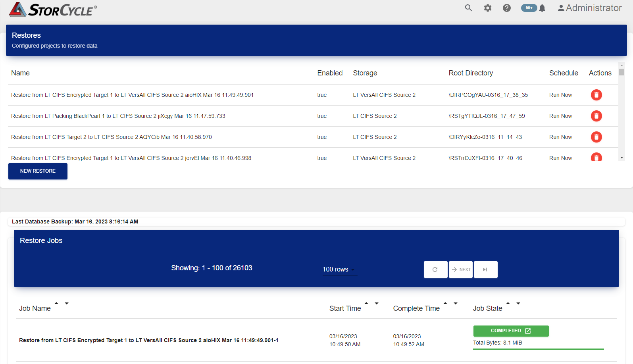Screen dimensions: 633x364
Task: Sort Job Name ascending
Action: (x=56, y=303)
